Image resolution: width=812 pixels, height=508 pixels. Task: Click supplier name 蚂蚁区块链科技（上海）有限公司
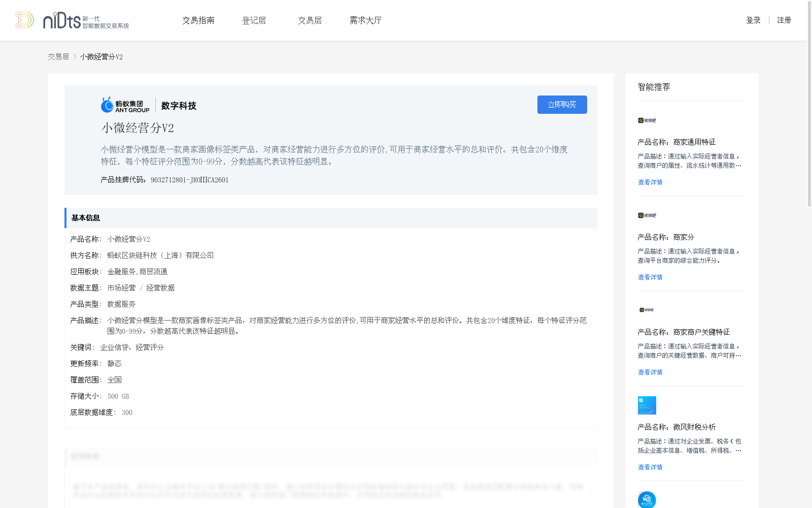(160, 256)
